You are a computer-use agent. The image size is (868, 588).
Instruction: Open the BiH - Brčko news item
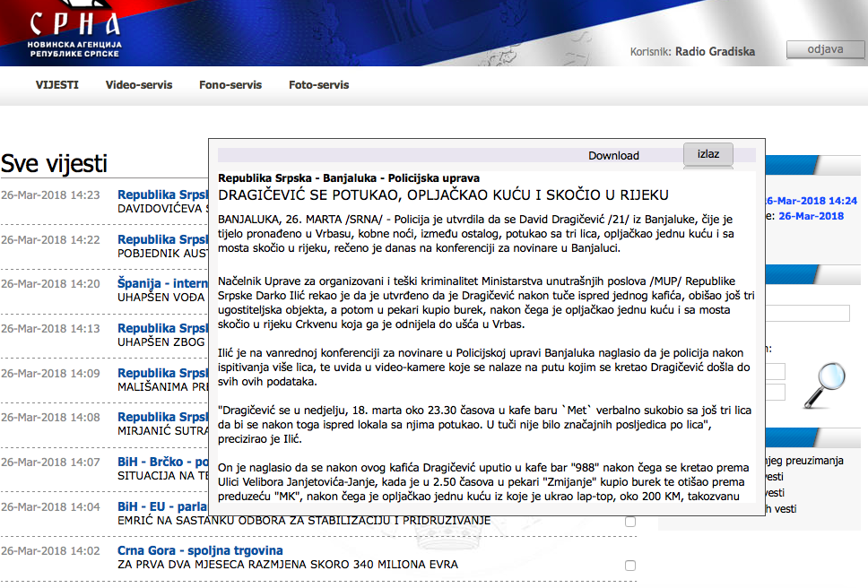pyautogui.click(x=161, y=463)
